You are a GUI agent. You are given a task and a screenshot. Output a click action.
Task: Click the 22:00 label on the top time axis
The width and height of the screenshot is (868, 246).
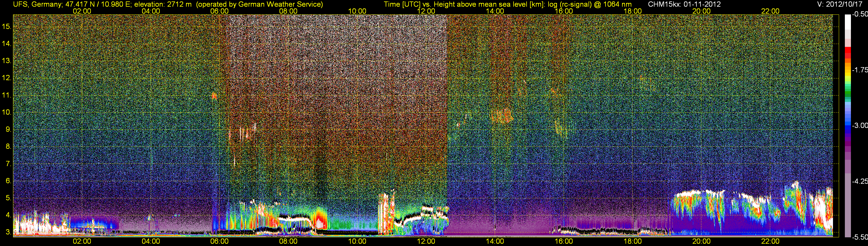770,11
